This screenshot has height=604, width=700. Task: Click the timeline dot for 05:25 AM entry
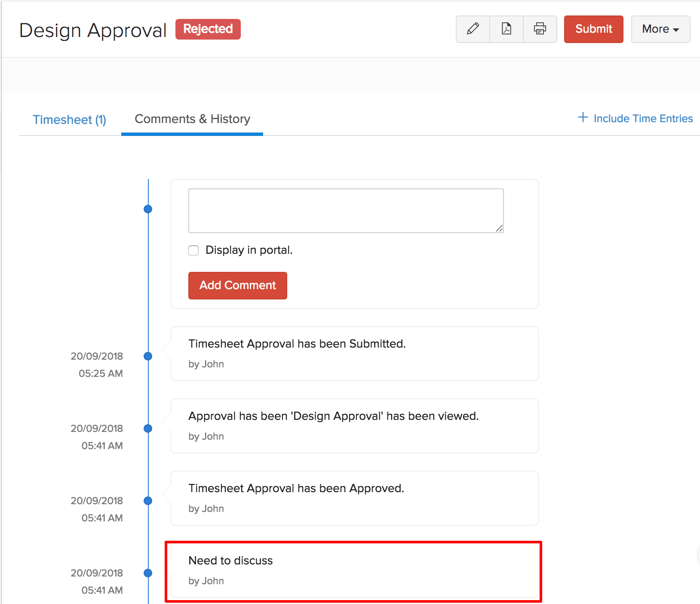coord(148,356)
